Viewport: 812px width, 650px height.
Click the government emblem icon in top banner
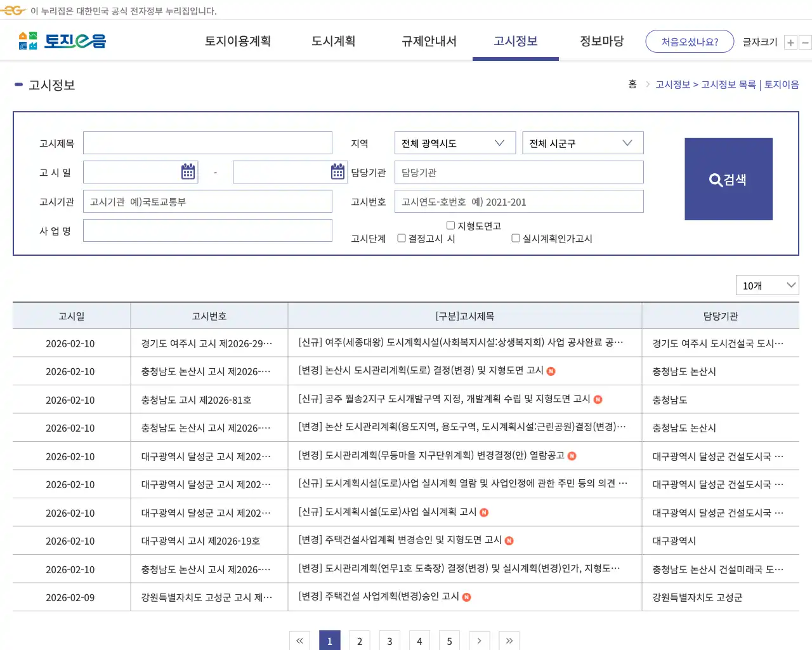coord(13,10)
